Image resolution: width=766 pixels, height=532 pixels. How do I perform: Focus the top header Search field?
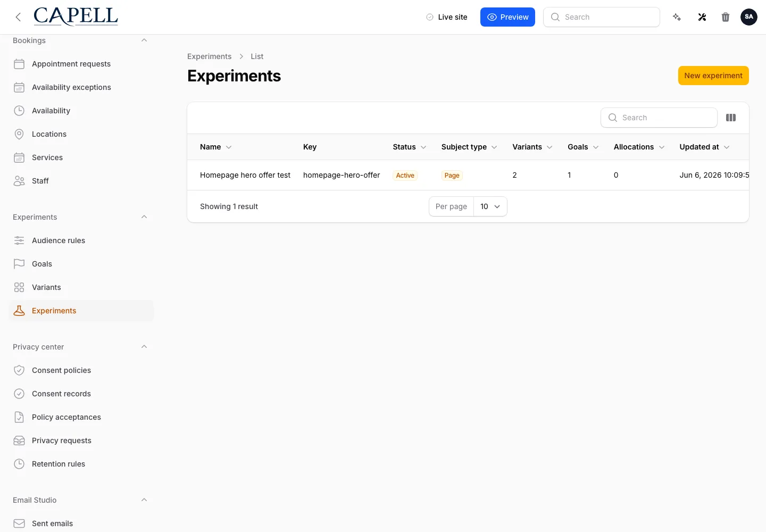pos(602,17)
